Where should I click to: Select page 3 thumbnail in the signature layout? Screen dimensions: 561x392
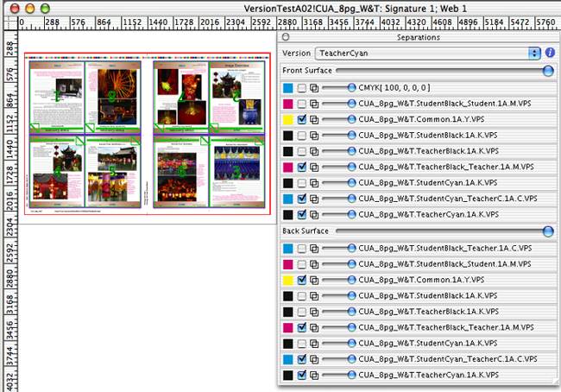tap(233, 173)
